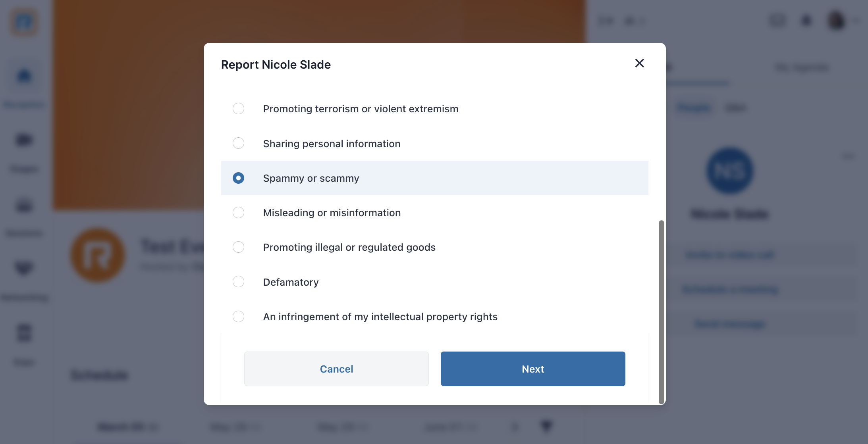Open the Stage camera icon in sidebar
This screenshot has width=868, height=444.
(24, 140)
